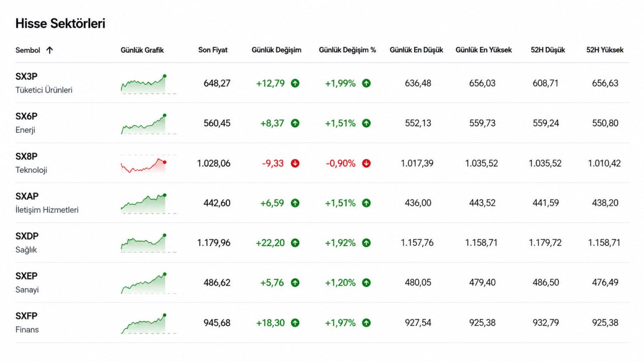The height and width of the screenshot is (362, 644).
Task: Click green up arrow beside +8,37
Action: point(295,123)
